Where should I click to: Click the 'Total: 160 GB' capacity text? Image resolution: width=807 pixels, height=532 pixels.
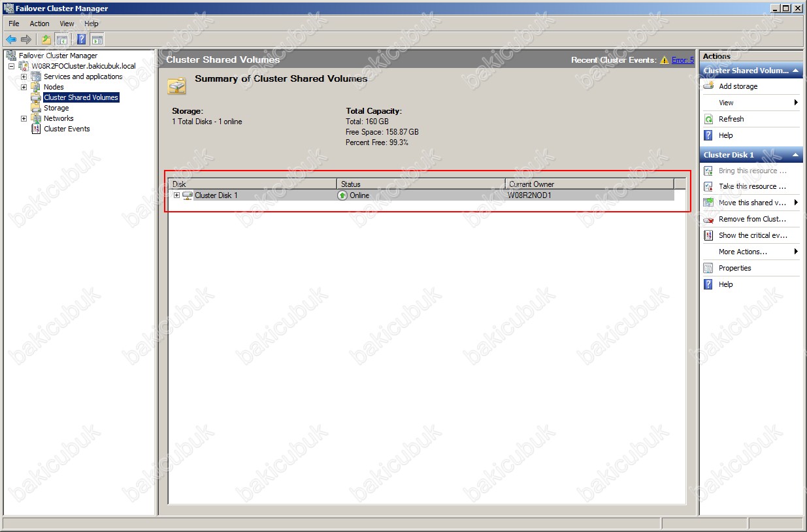[367, 122]
